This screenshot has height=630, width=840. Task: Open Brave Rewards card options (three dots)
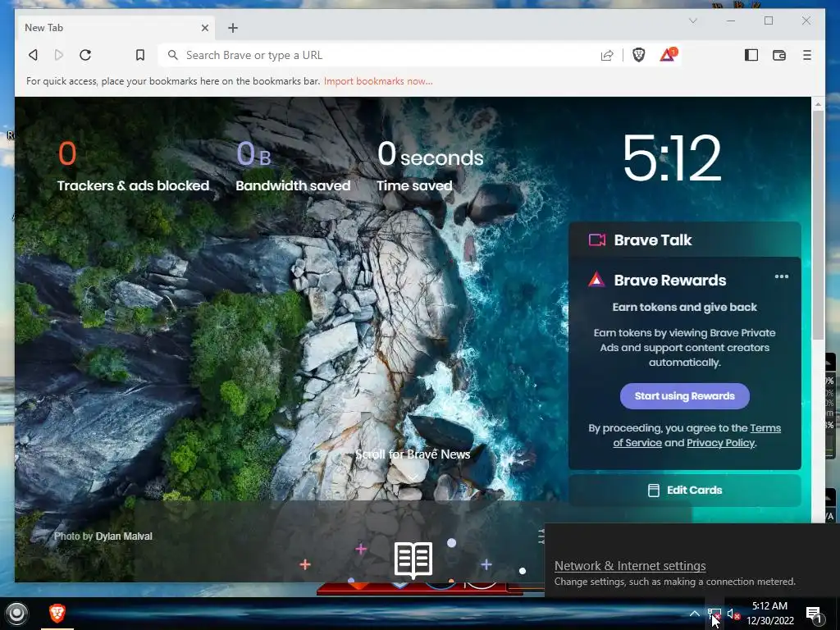pos(782,276)
